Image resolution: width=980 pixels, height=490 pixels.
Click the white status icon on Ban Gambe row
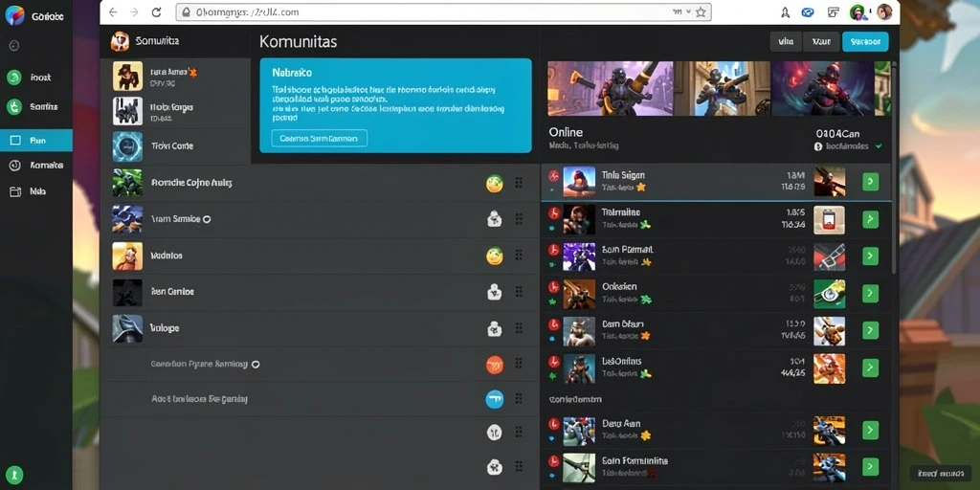coord(495,292)
